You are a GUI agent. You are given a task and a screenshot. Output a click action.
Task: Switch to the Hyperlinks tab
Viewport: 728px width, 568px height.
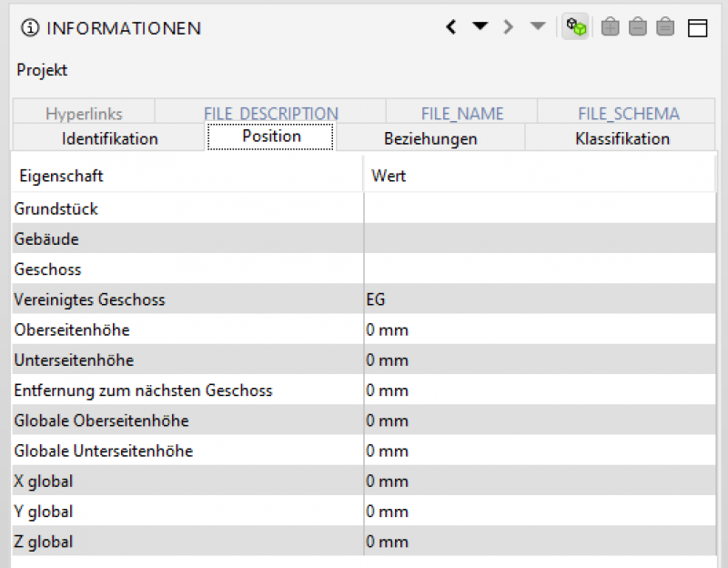84,114
